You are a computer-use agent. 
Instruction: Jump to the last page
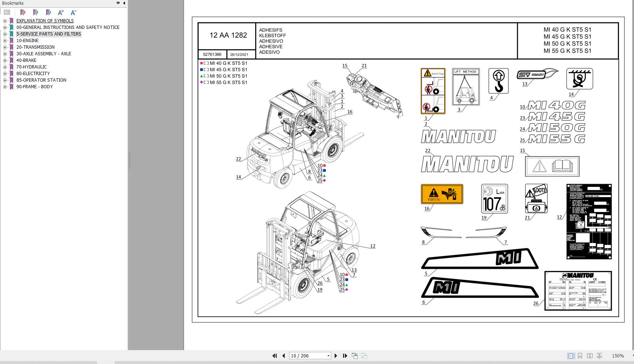tap(345, 356)
